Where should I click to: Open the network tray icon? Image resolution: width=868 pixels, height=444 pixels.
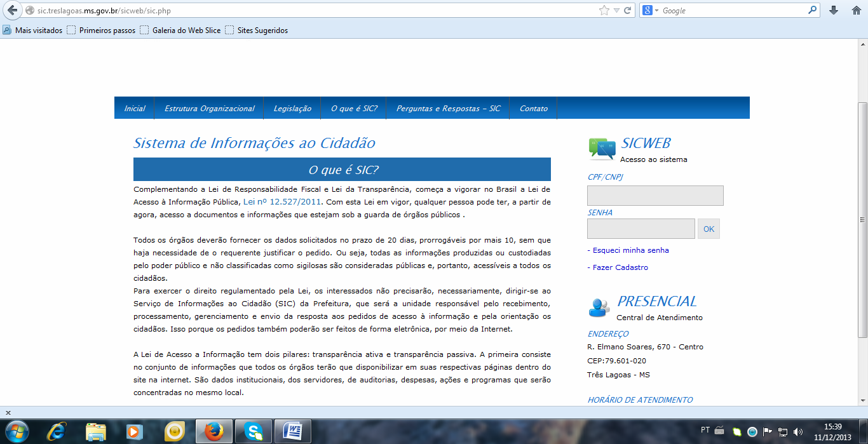[x=783, y=432]
